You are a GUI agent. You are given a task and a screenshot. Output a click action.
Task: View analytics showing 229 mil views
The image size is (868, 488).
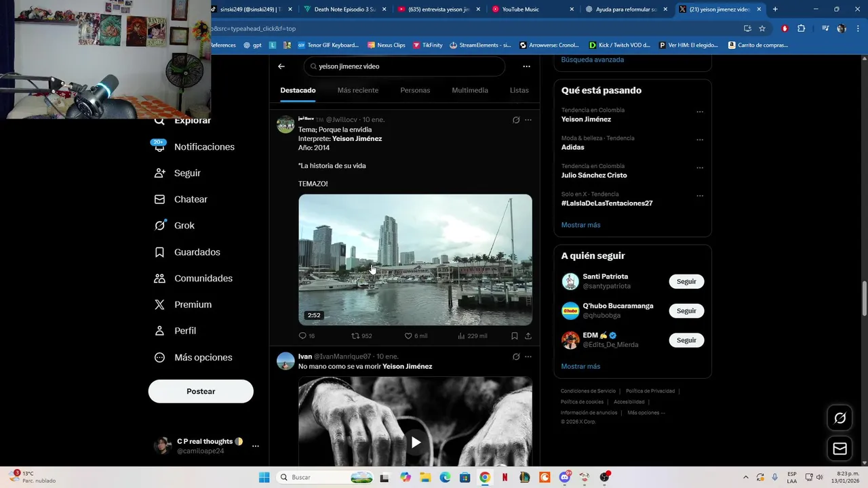click(472, 335)
